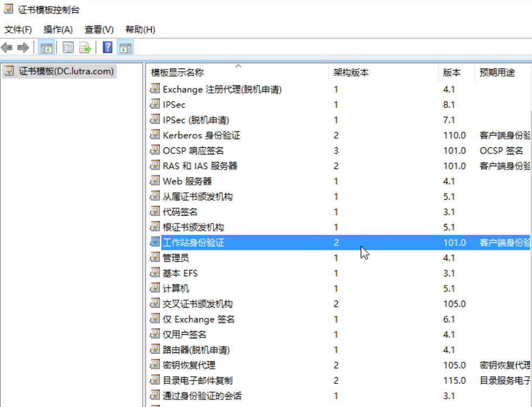Click the 工作站身份验证 template name
Screen dimensions: 532x407
coord(193,242)
